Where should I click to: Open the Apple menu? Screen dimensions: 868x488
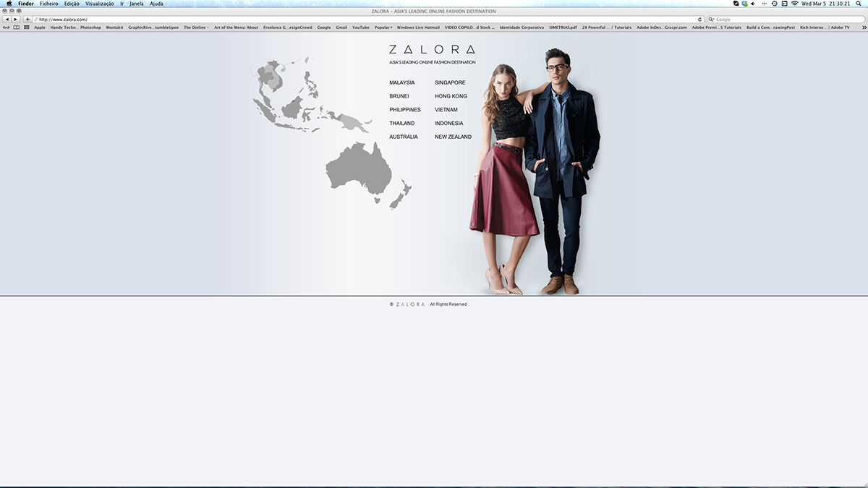coord(9,4)
